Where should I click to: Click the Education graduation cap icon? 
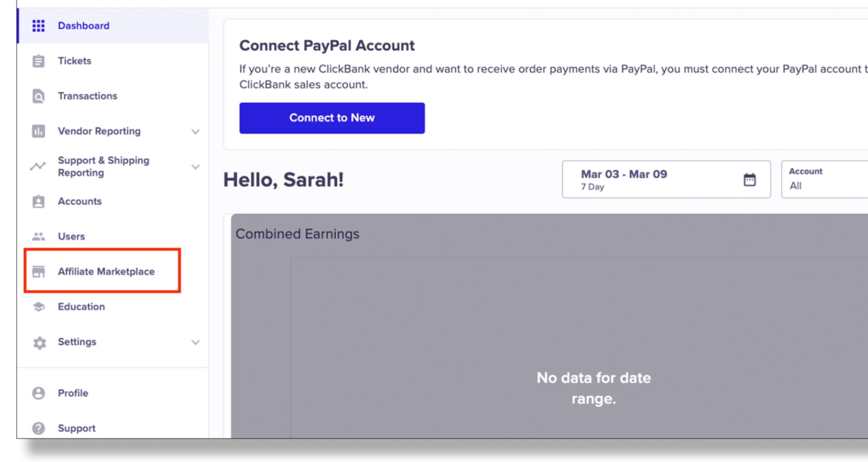click(38, 307)
